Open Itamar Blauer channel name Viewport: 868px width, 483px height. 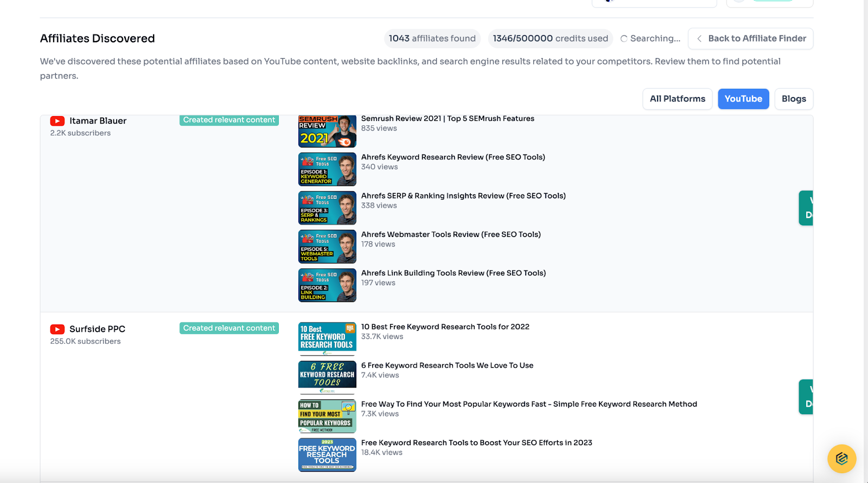click(x=98, y=121)
